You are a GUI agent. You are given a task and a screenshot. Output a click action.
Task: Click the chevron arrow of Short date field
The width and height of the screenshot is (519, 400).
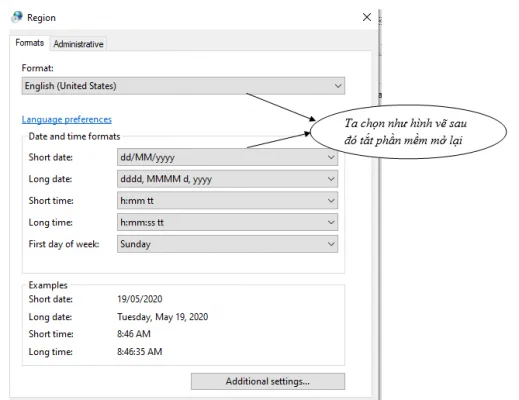pos(331,157)
